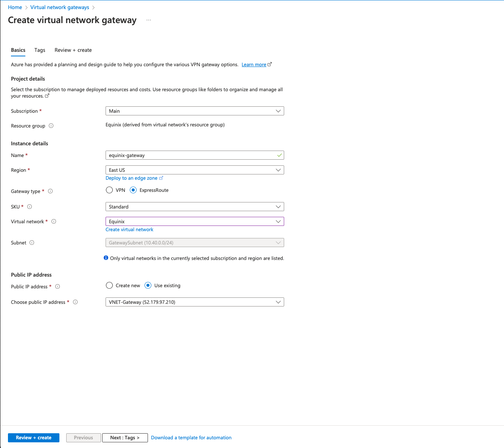Switch to the Basics tab
Viewport: 504px width, 448px height.
18,50
